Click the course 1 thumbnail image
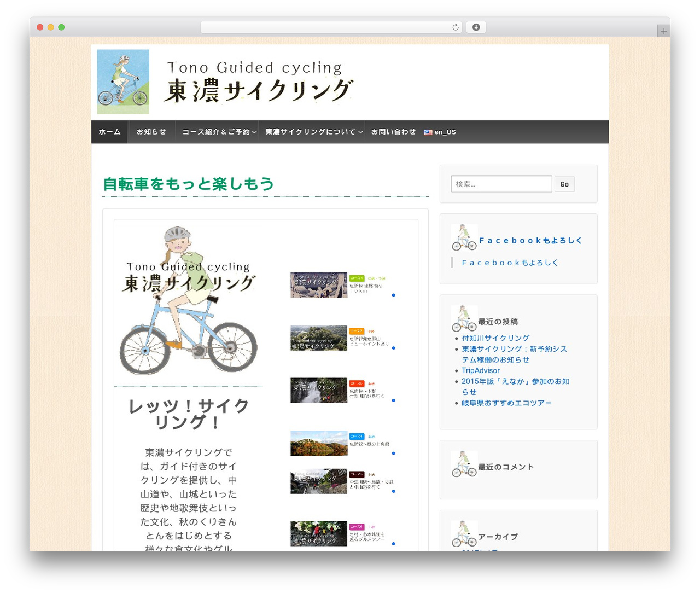700x593 pixels. click(319, 285)
